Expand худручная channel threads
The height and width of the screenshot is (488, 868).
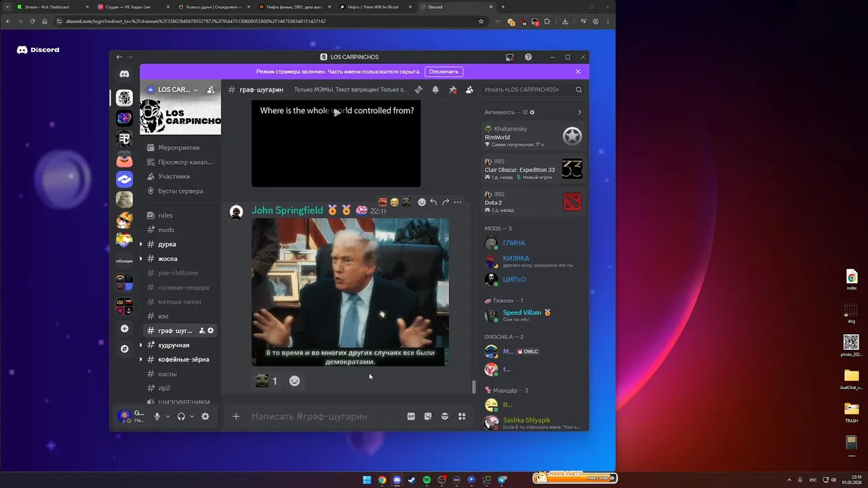pos(141,345)
